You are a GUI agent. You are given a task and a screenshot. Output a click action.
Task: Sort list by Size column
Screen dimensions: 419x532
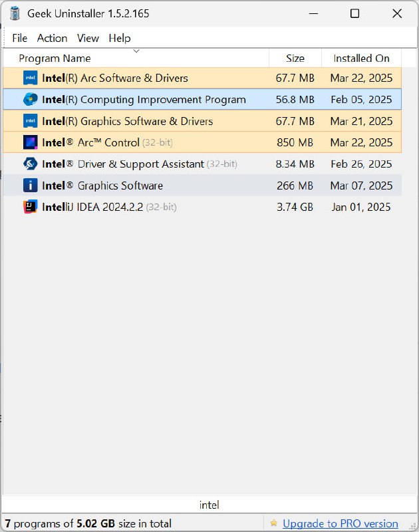[295, 58]
